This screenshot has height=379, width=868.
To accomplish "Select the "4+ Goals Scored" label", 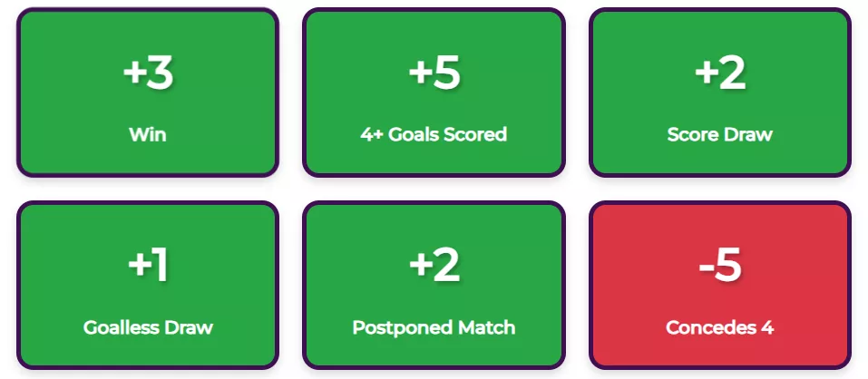I will pos(434,135).
